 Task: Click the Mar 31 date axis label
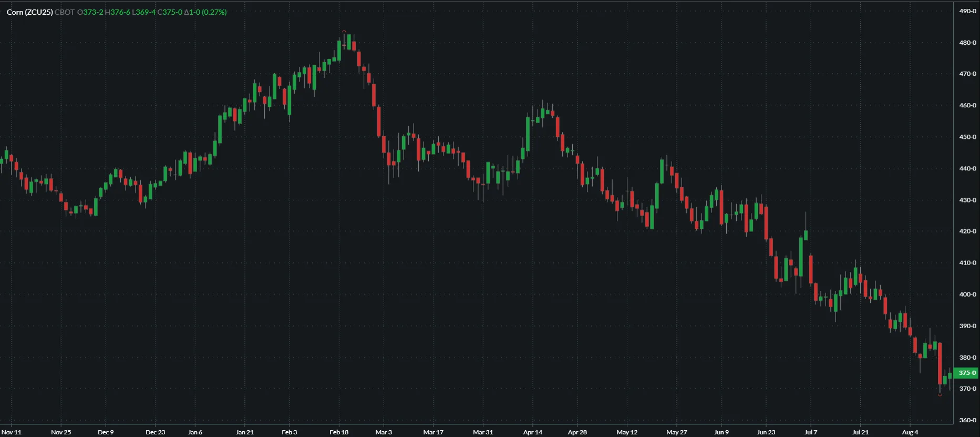click(x=483, y=432)
